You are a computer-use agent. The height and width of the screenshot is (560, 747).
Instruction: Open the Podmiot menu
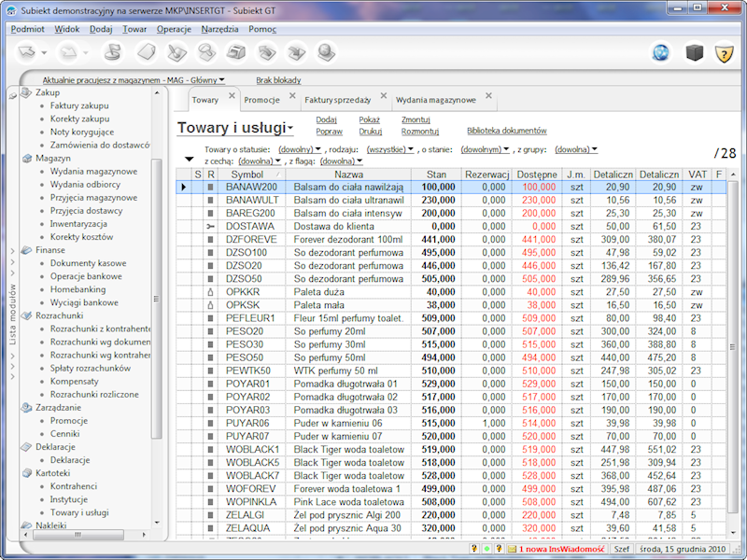coord(28,29)
